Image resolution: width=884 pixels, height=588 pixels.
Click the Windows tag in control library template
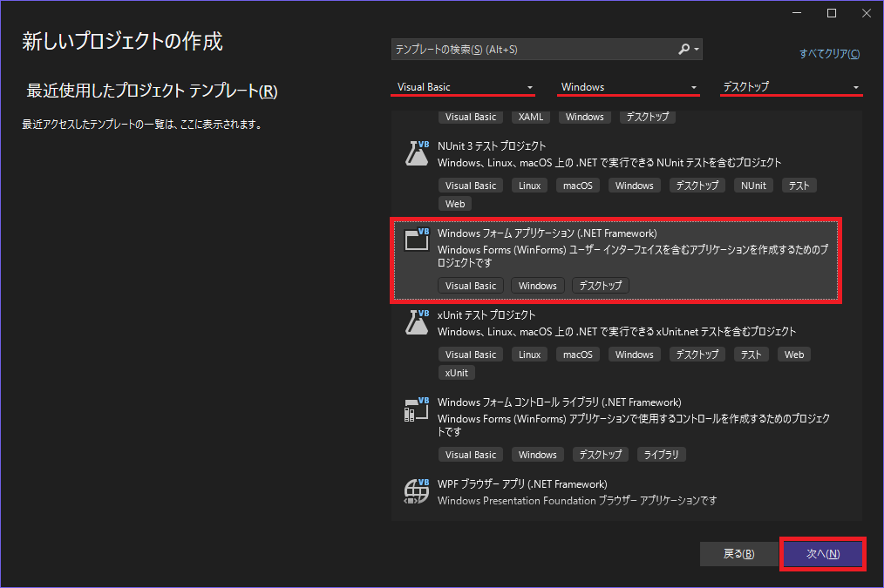click(x=537, y=455)
